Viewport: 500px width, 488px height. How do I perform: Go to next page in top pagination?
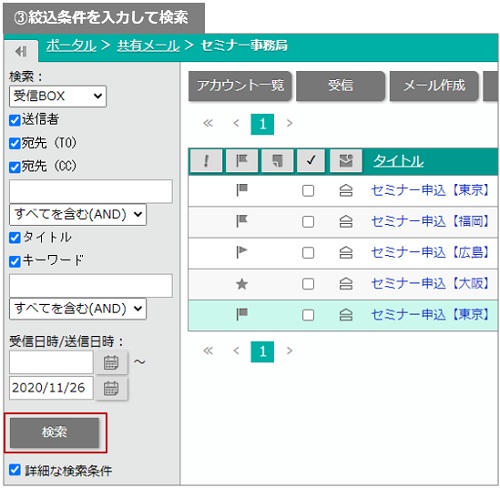click(289, 123)
